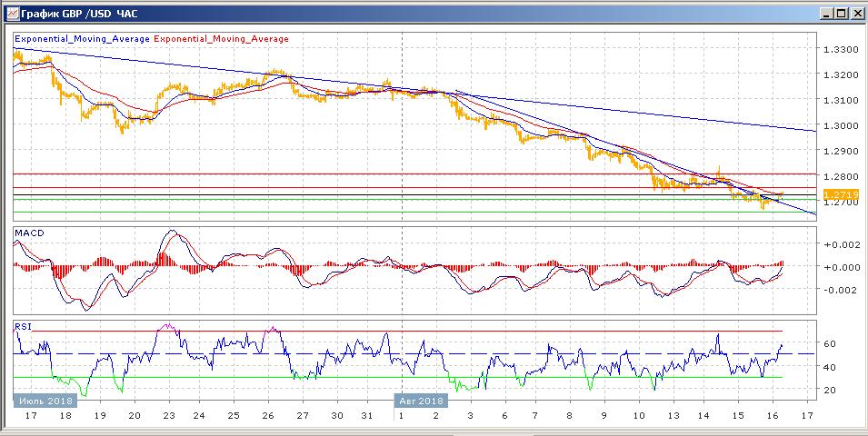The width and height of the screenshot is (868, 436).
Task: Click the Авг 2018 month marker
Action: tap(421, 400)
